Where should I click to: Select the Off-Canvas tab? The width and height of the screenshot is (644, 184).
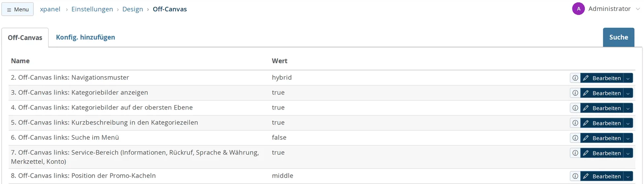(x=25, y=37)
